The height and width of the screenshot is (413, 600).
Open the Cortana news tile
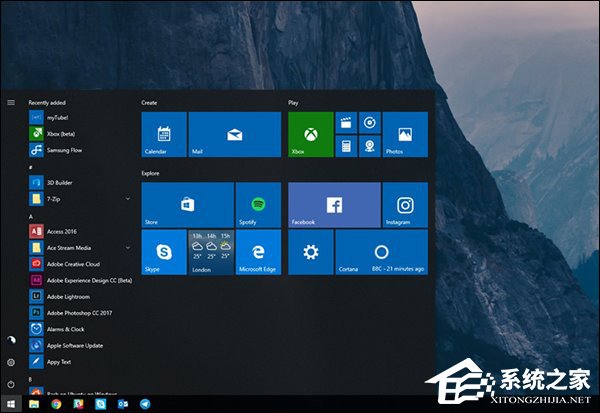[382, 252]
